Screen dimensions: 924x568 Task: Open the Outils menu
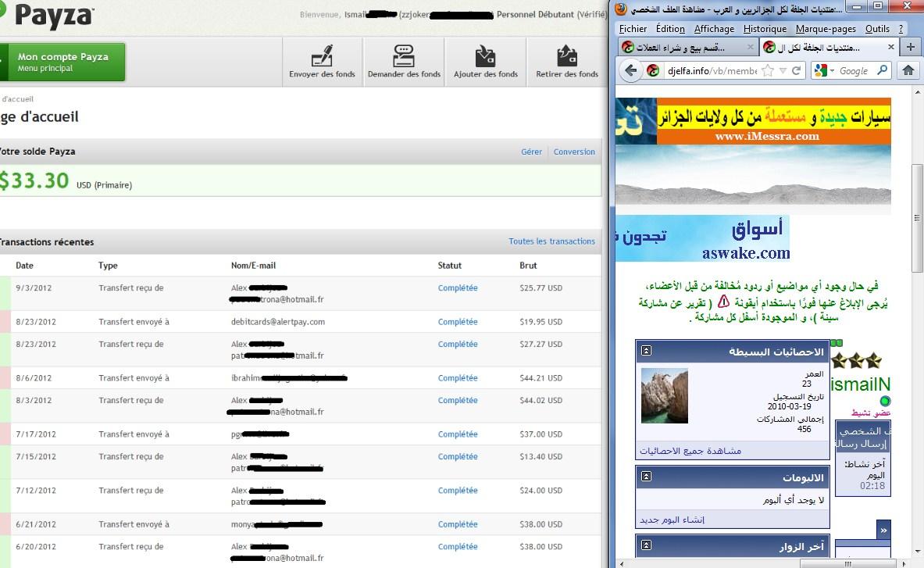click(877, 29)
